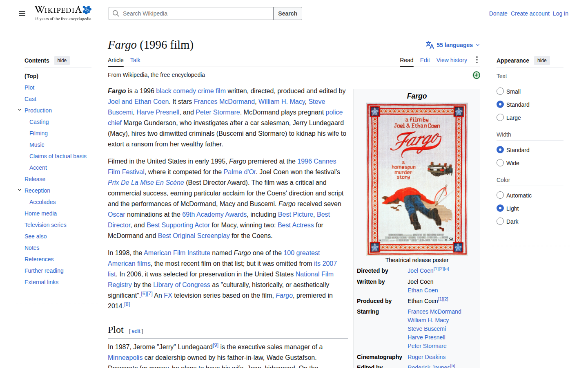Go to References in contents
Image resolution: width=588 pixels, height=368 pixels.
click(x=39, y=259)
